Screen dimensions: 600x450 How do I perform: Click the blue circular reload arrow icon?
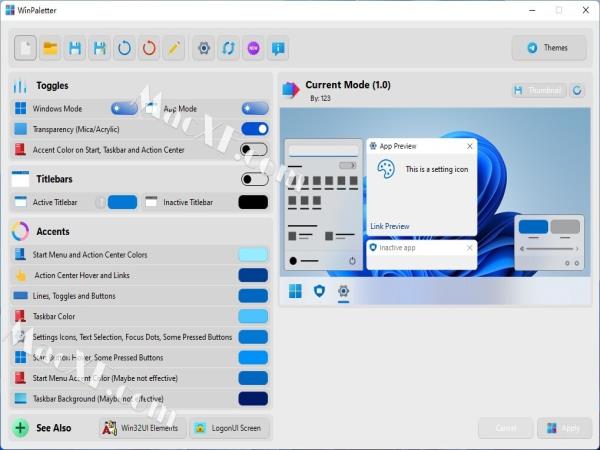[x=124, y=48]
